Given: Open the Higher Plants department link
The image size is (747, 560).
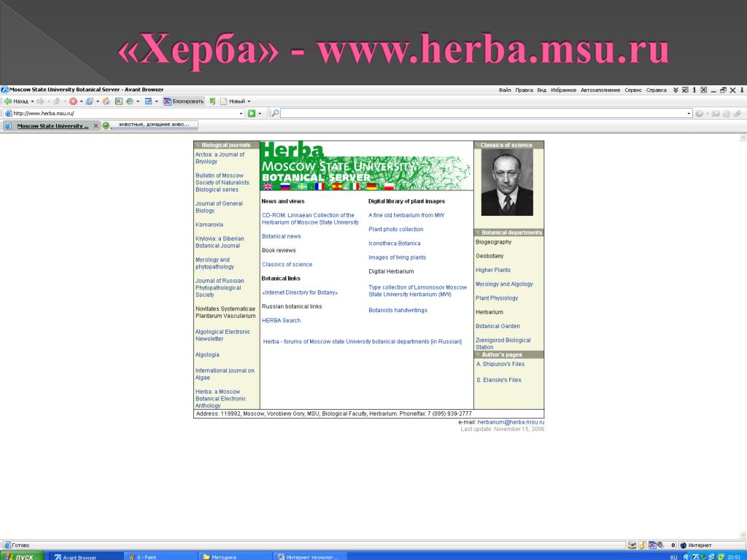Looking at the screenshot, I should 492,270.
